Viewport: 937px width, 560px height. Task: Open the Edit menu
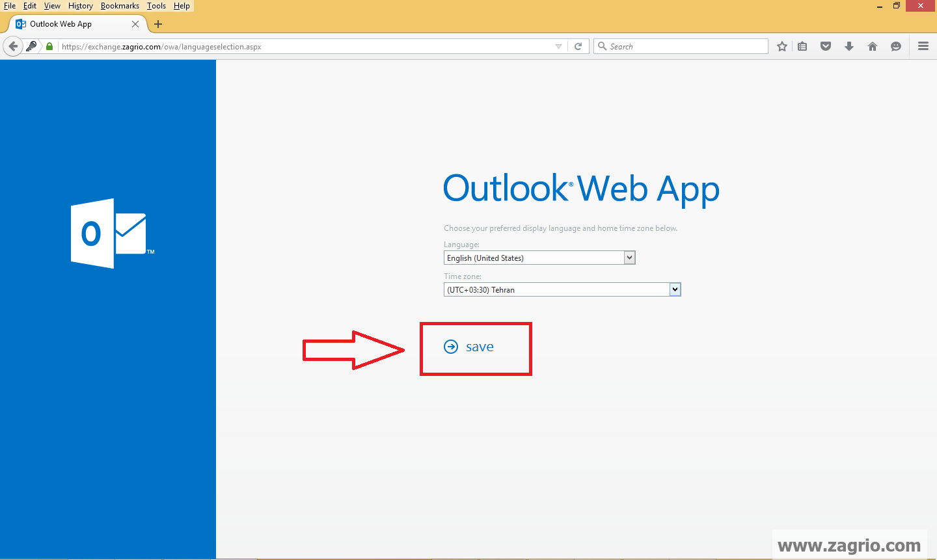click(x=30, y=6)
